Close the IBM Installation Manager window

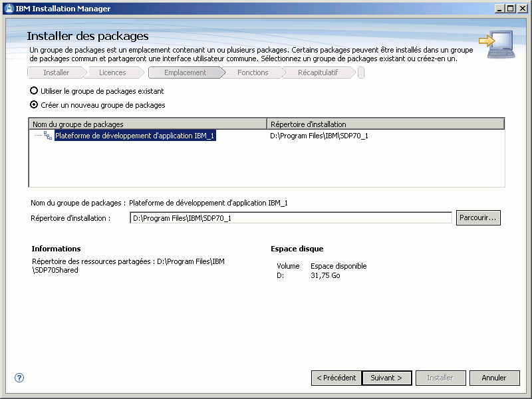point(523,9)
